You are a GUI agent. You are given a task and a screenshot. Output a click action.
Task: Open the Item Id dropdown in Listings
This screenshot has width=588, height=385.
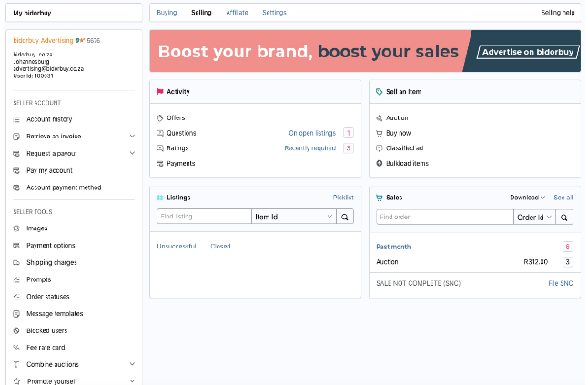[x=294, y=217]
